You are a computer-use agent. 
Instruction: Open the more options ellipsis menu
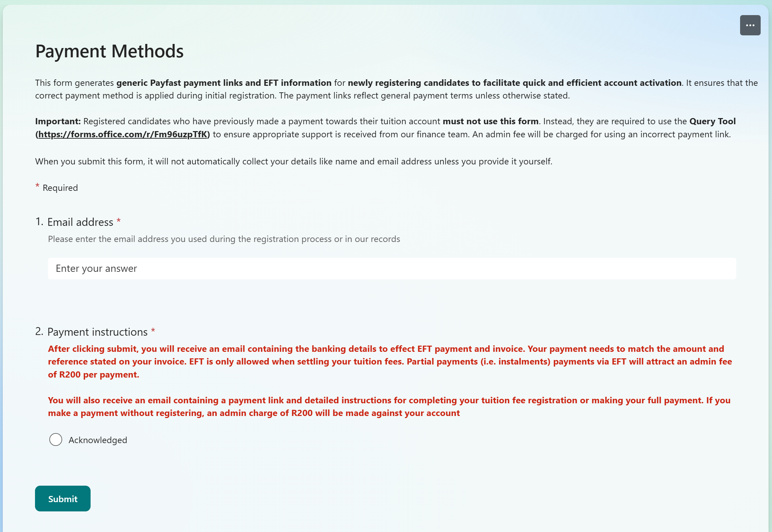[x=750, y=25]
